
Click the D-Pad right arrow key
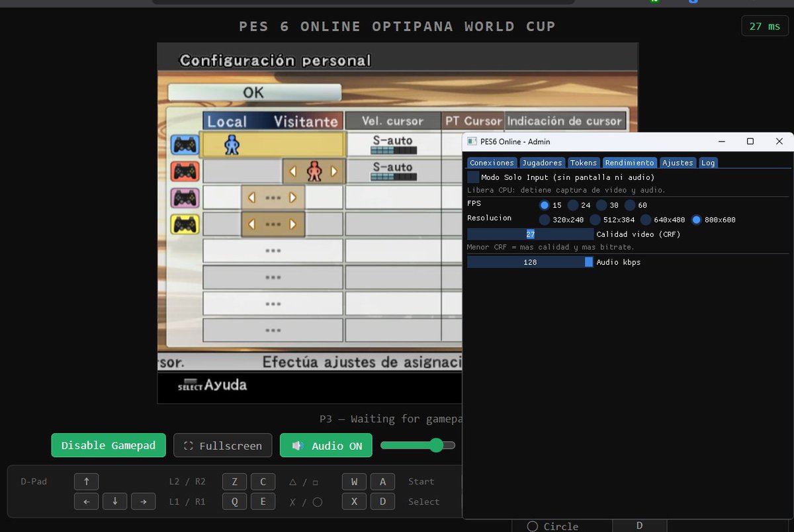click(144, 502)
